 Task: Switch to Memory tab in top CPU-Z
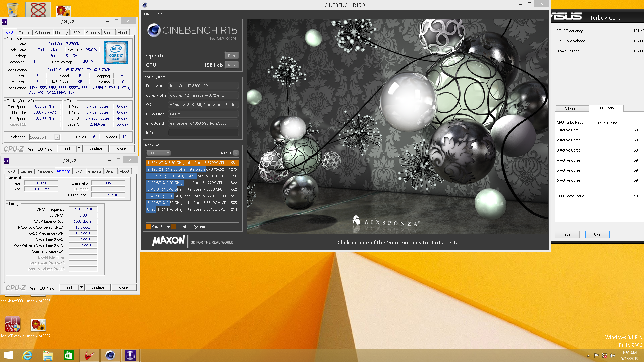[61, 33]
